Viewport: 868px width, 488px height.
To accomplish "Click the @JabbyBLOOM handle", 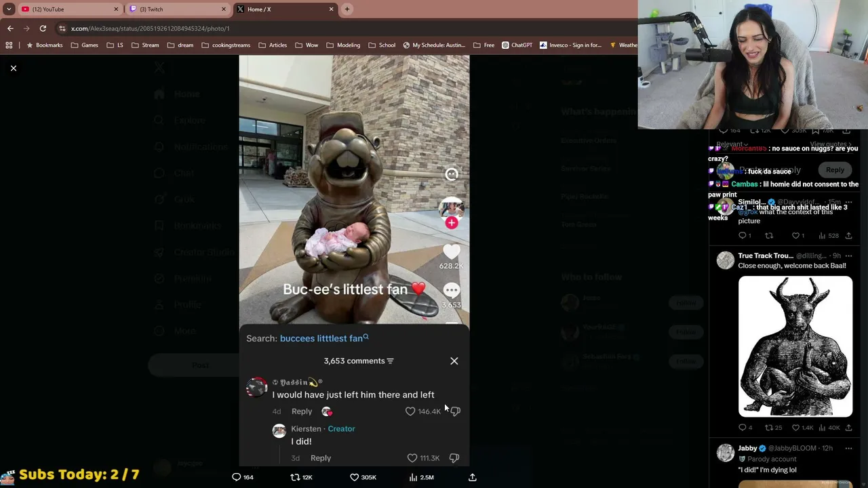I will pos(792,448).
